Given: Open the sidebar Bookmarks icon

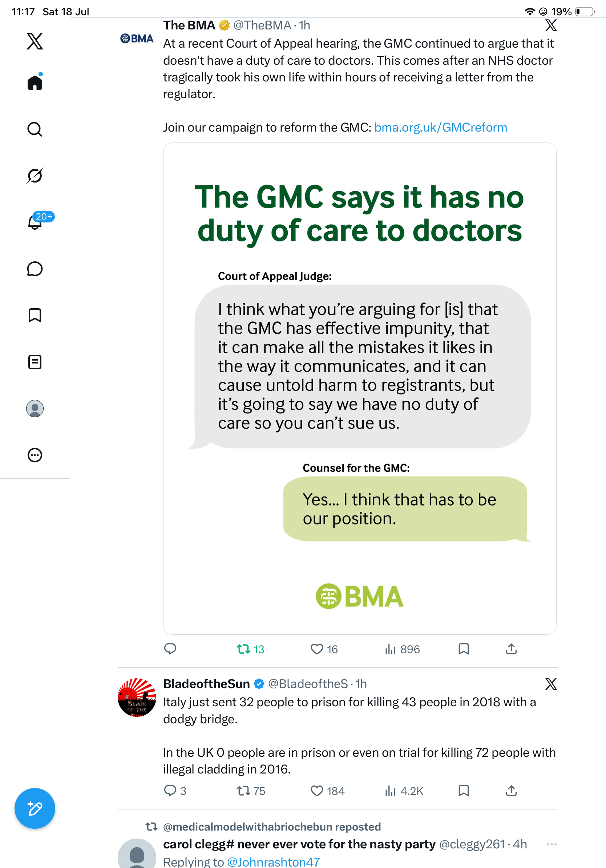Looking at the screenshot, I should [35, 315].
